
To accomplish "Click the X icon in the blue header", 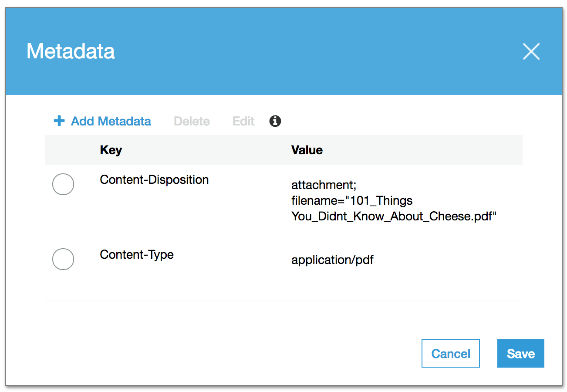I will [x=531, y=51].
